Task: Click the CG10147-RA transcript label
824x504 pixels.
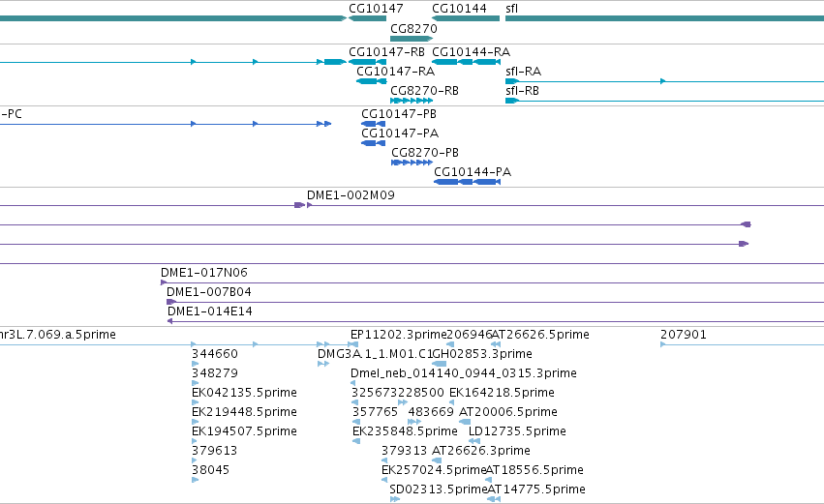Action: [395, 72]
